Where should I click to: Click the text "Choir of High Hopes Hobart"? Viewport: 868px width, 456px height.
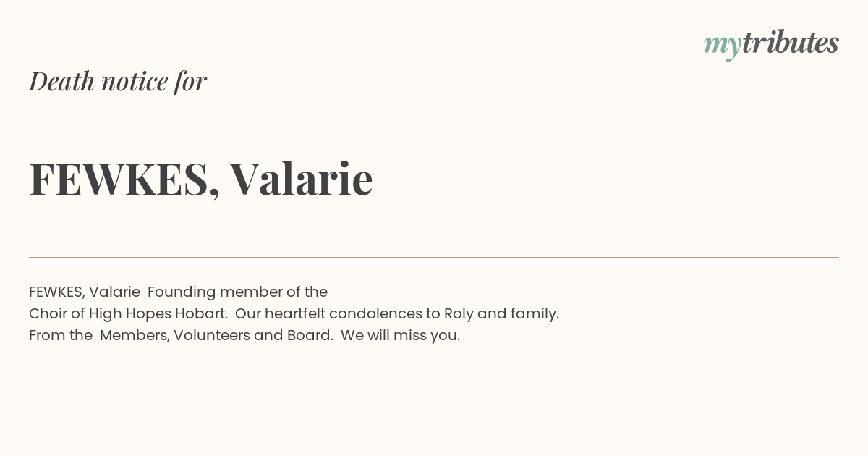(x=128, y=314)
